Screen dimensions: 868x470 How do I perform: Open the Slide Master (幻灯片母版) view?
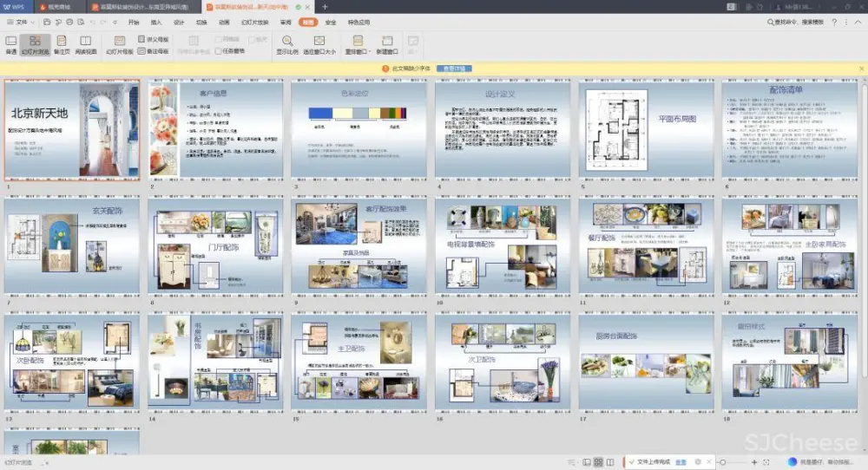pos(119,44)
